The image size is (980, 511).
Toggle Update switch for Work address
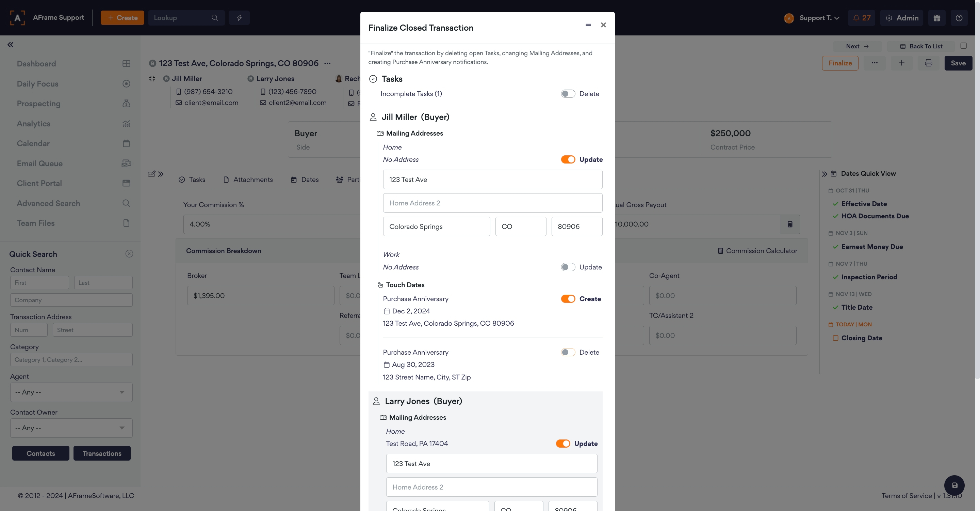(x=568, y=267)
